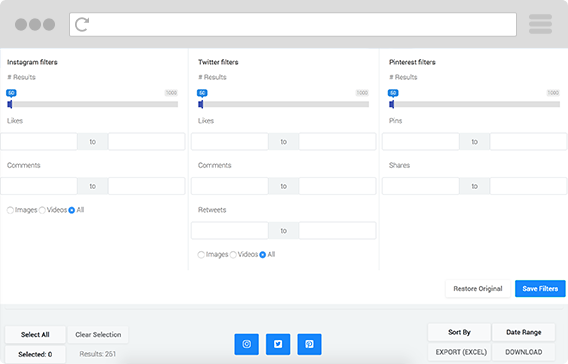Click the 'Twitter filters' heading

(x=218, y=62)
